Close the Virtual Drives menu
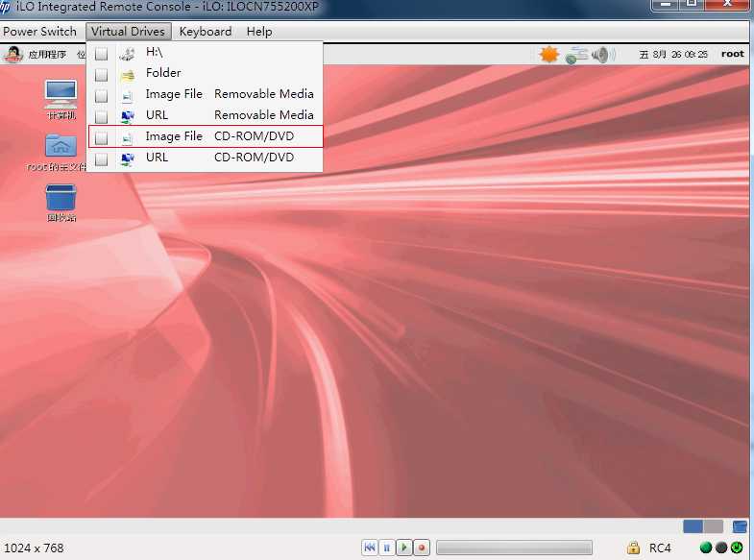The width and height of the screenshot is (754, 560). pos(128,32)
